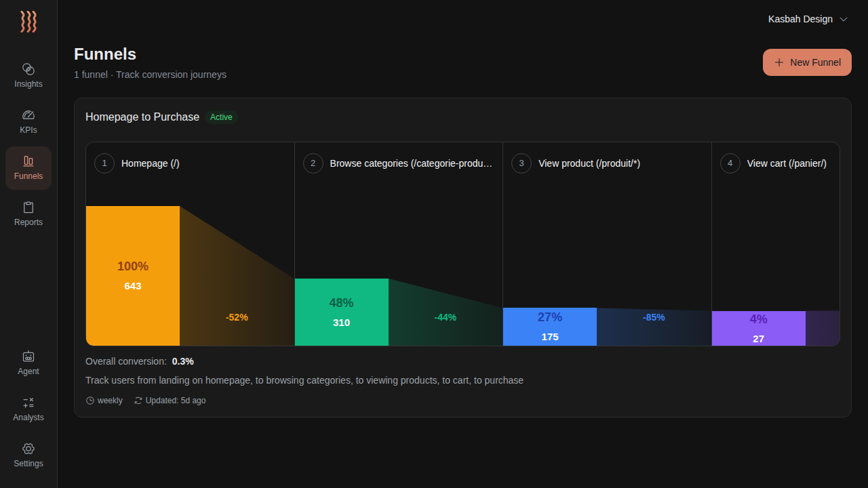Image resolution: width=868 pixels, height=488 pixels.
Task: Open the Kasbah Design workspace dropdown
Action: click(808, 19)
